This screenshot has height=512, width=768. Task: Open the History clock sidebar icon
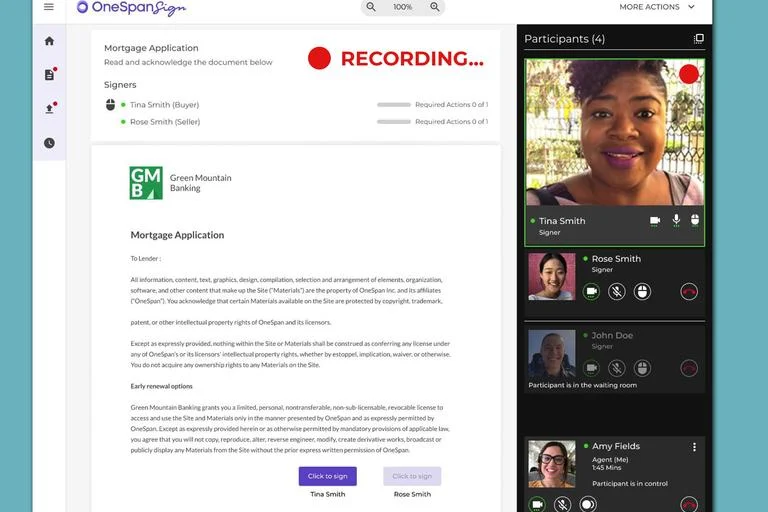coord(49,143)
